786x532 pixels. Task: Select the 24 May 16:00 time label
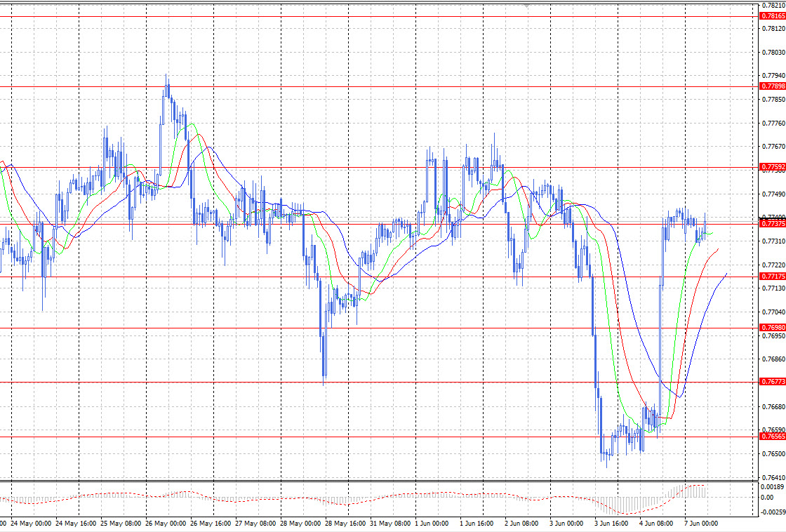(76, 524)
